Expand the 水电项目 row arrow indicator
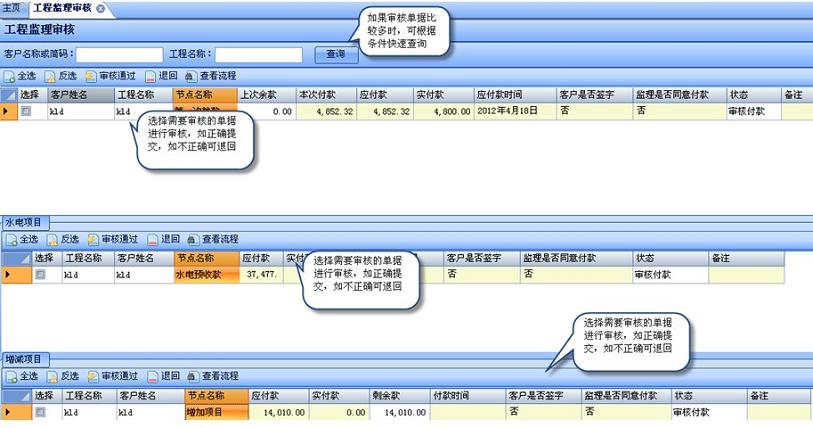The width and height of the screenshot is (813, 428). pyautogui.click(x=8, y=274)
